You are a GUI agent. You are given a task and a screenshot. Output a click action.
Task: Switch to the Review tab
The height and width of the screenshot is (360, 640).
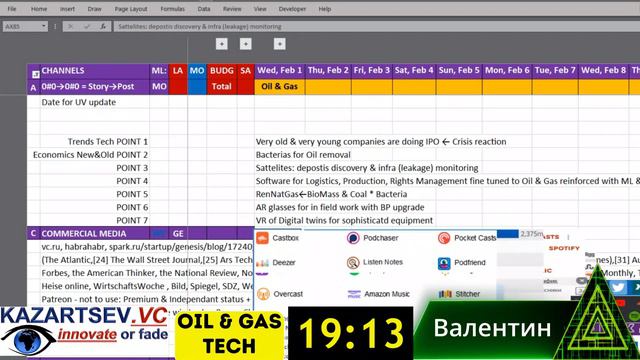tap(232, 9)
